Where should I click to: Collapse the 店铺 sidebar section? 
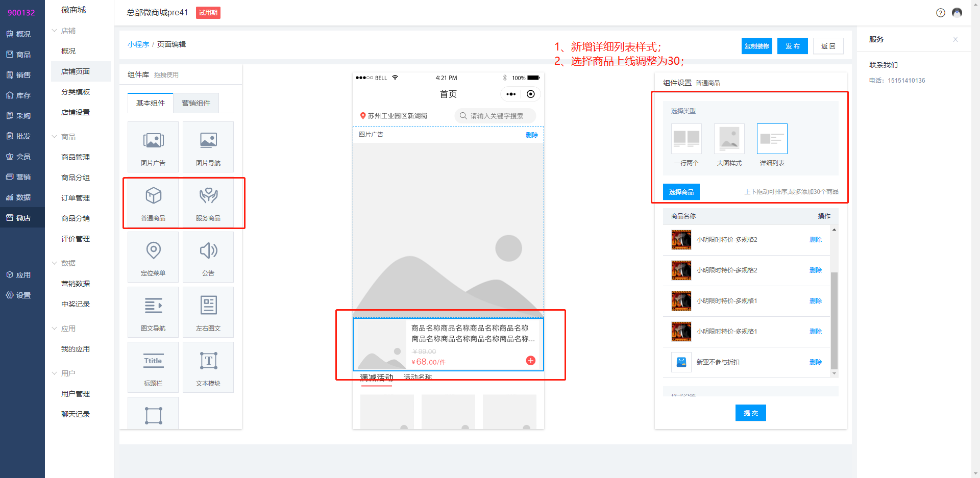click(55, 31)
